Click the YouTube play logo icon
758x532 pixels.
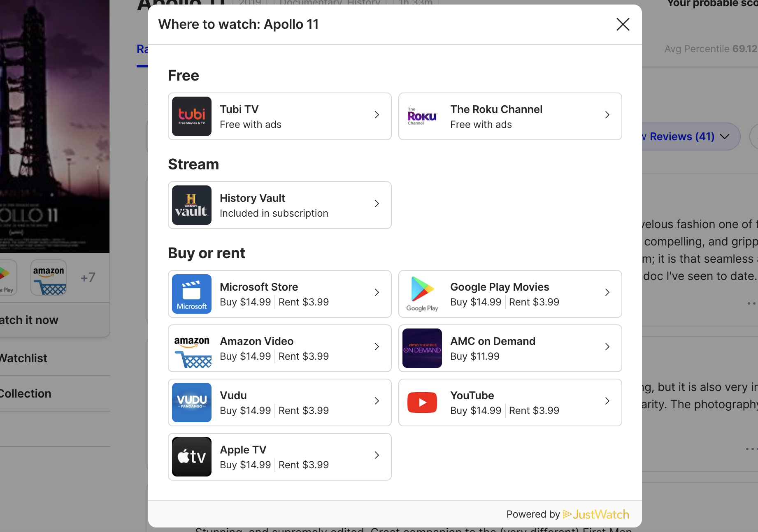pyautogui.click(x=422, y=402)
